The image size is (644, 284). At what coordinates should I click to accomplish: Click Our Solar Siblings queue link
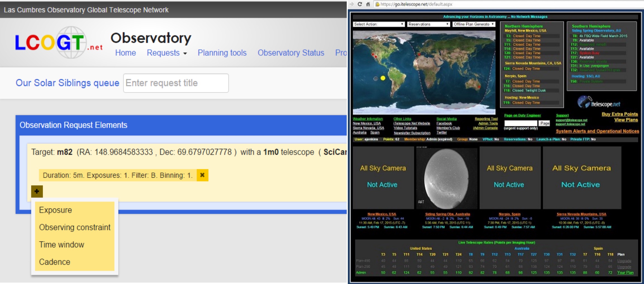pyautogui.click(x=67, y=83)
